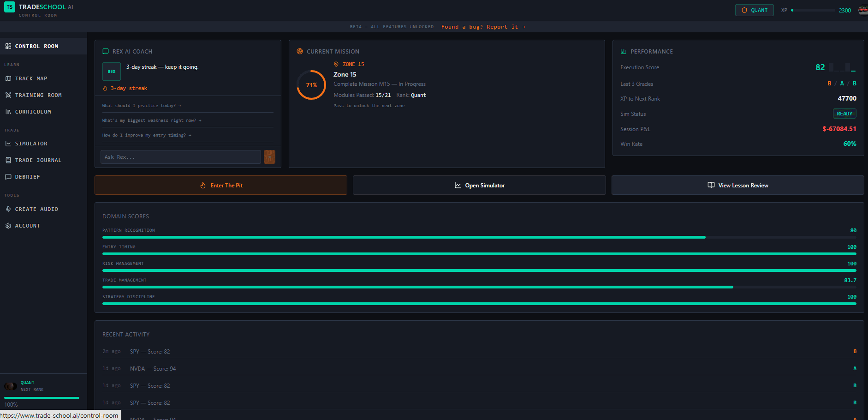The image size is (868, 420).
Task: Send message with Ask Rex arrow button
Action: point(269,157)
